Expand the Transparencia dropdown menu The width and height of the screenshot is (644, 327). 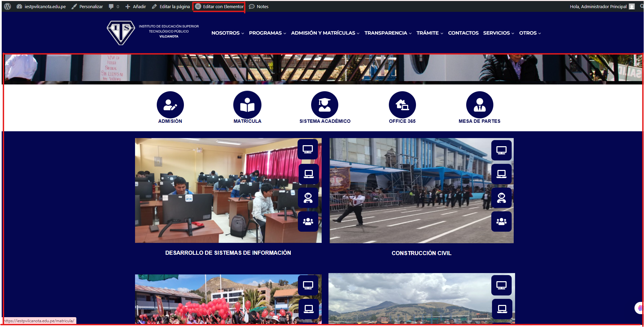(388, 33)
